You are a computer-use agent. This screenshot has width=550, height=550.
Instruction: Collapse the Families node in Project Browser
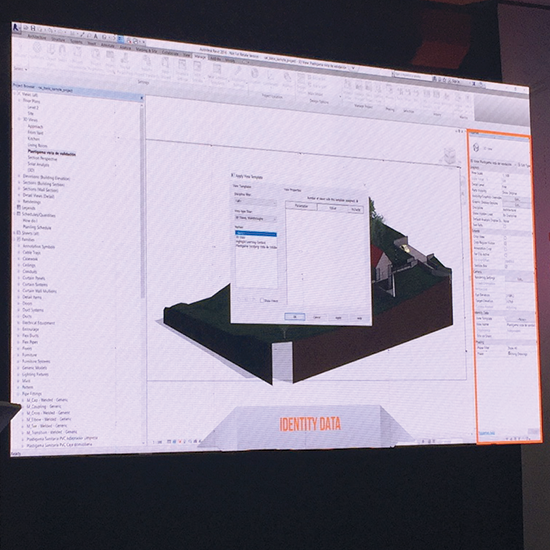(15, 240)
